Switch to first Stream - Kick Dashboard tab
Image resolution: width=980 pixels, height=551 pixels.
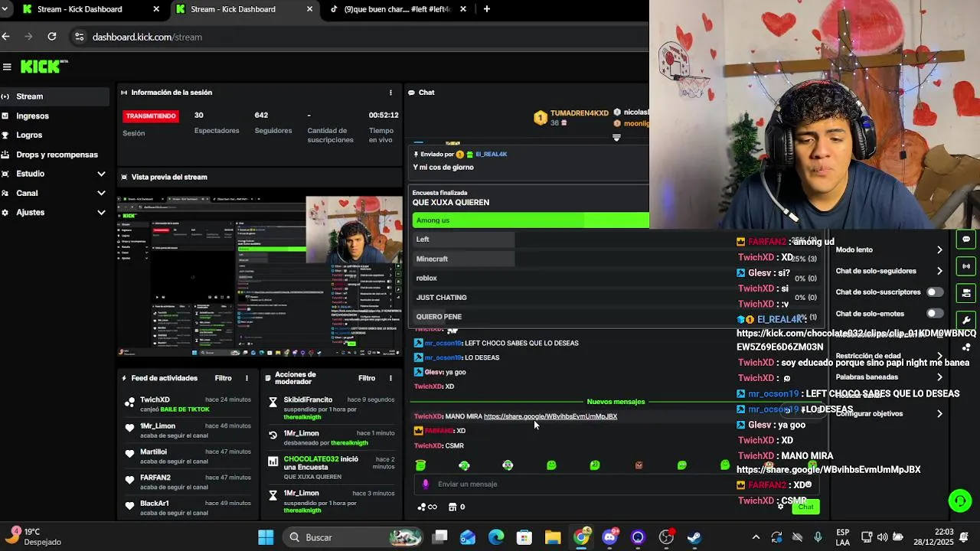90,9
